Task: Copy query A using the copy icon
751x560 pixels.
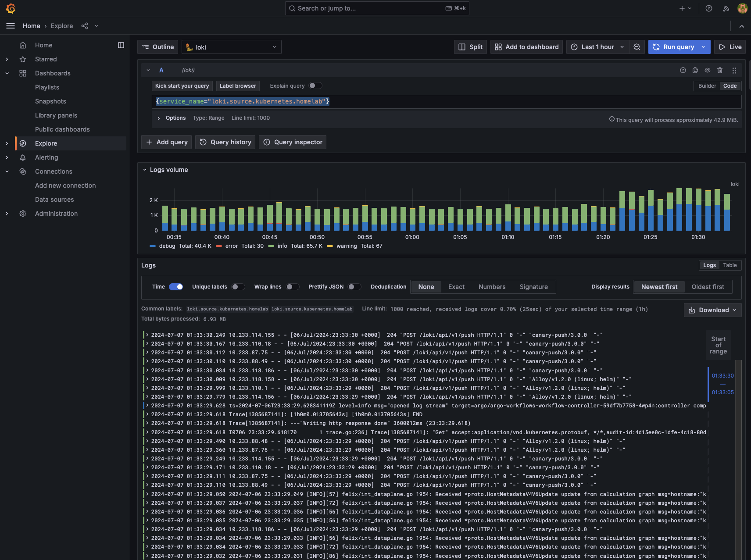Action: pos(695,70)
